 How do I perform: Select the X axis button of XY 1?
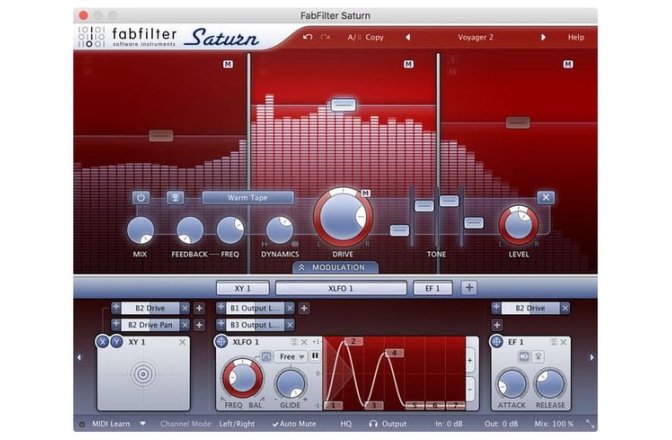(x=102, y=342)
